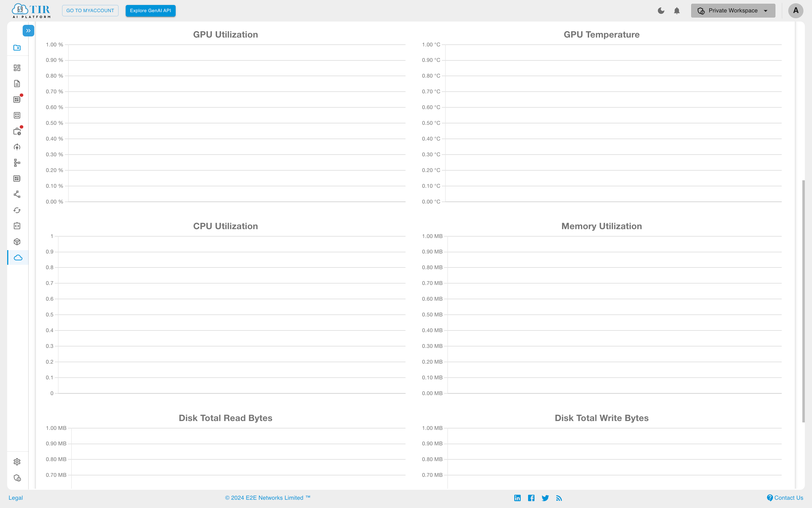Open notifications bell icon

pos(677,11)
